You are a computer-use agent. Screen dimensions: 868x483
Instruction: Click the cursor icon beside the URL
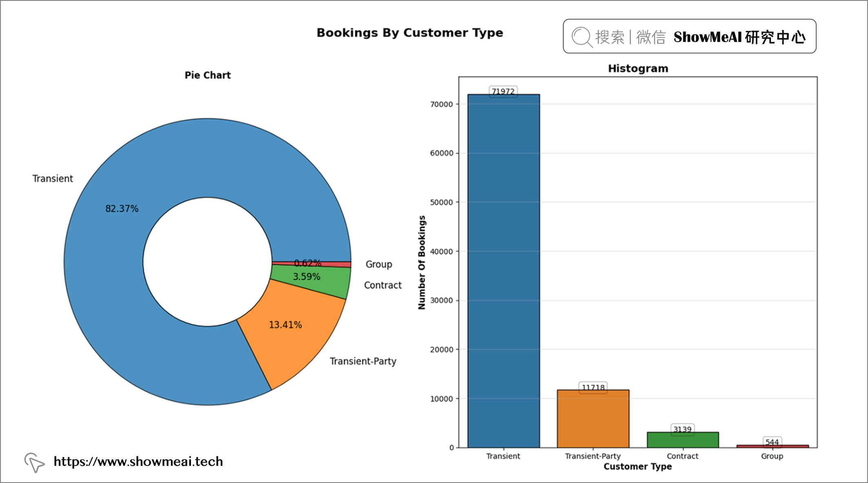coord(34,462)
